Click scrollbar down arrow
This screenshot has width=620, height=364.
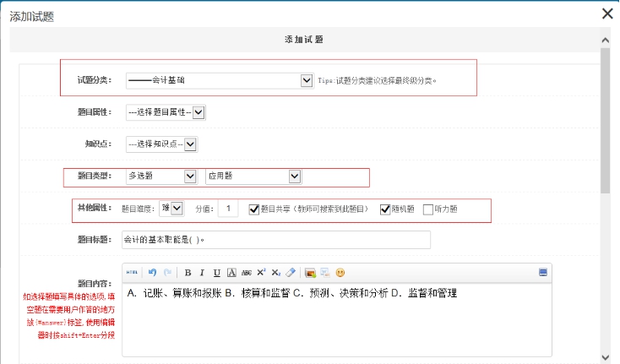click(x=605, y=358)
